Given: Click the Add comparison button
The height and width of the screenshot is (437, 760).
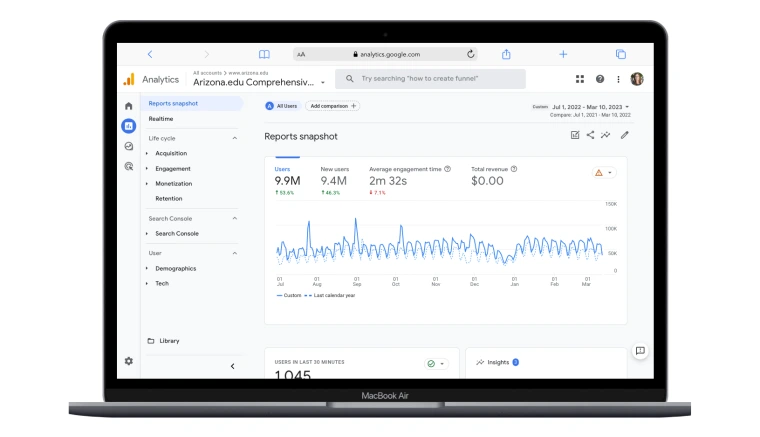Looking at the screenshot, I should click(x=333, y=106).
